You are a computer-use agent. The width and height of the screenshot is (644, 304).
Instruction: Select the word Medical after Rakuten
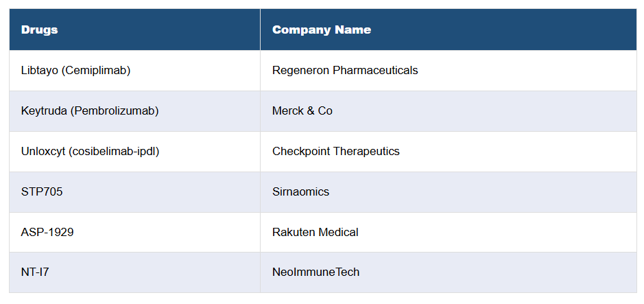[338, 233]
